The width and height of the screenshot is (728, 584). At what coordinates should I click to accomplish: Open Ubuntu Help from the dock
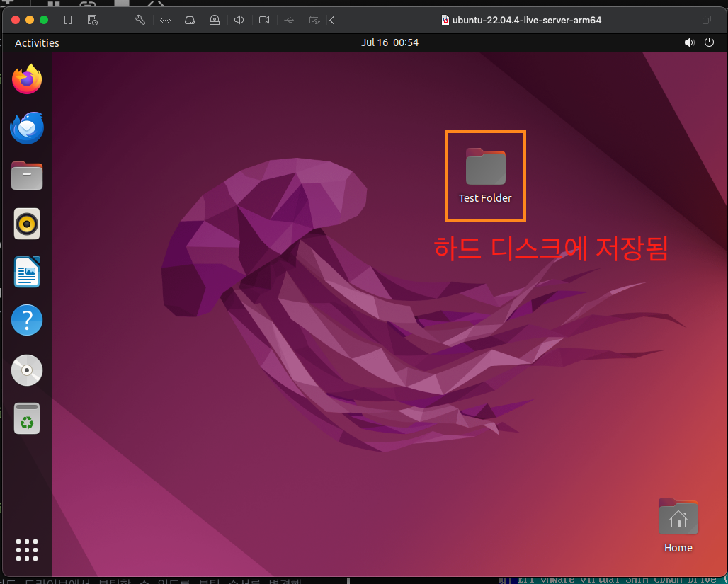pos(27,320)
